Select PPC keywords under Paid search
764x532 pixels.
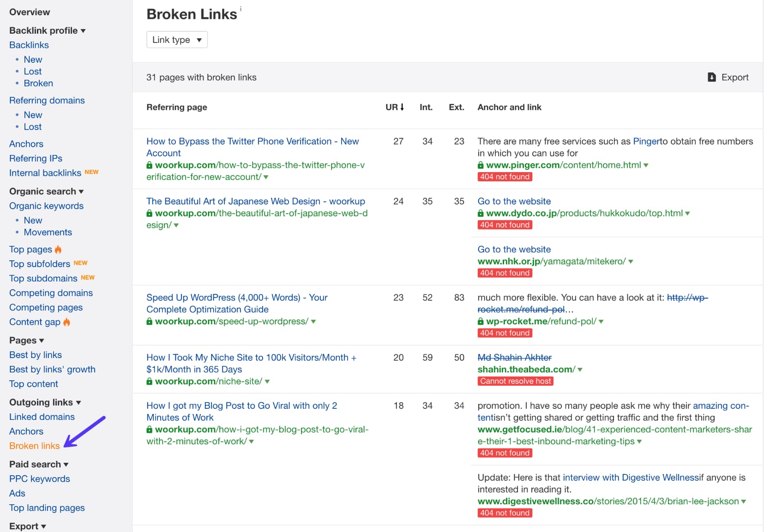pyautogui.click(x=39, y=479)
